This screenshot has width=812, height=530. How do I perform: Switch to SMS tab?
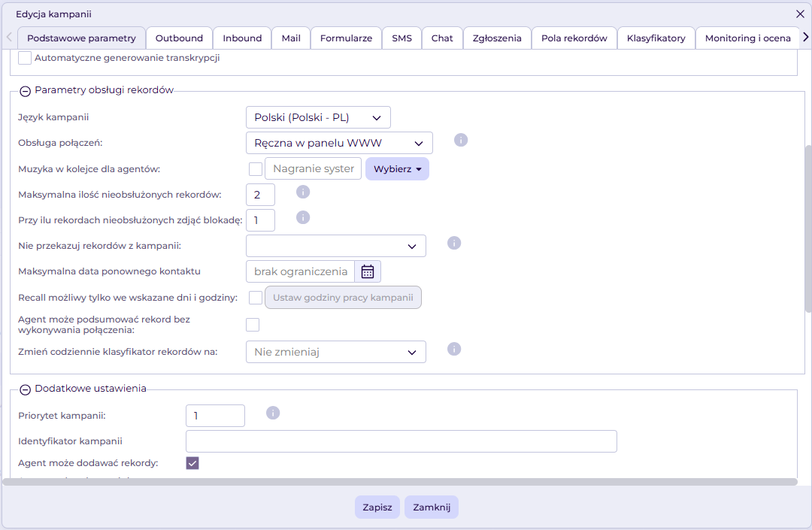[x=401, y=38]
